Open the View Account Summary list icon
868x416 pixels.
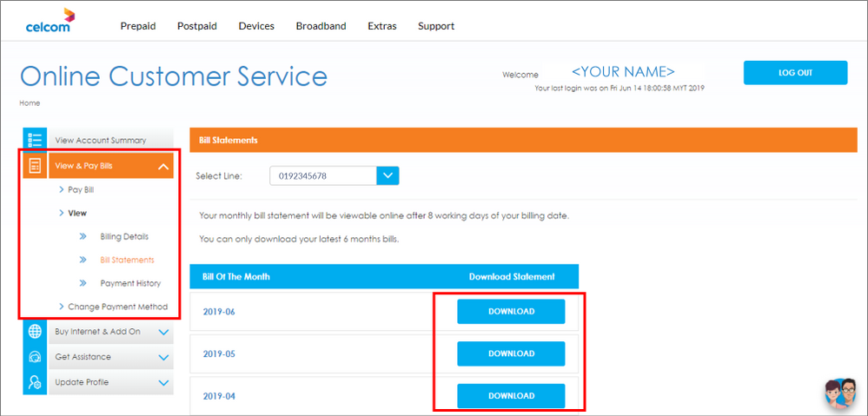[36, 140]
